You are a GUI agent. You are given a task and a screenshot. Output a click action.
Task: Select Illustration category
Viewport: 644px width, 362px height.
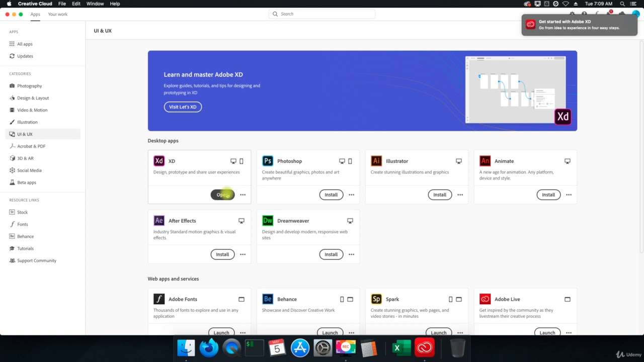point(43,122)
